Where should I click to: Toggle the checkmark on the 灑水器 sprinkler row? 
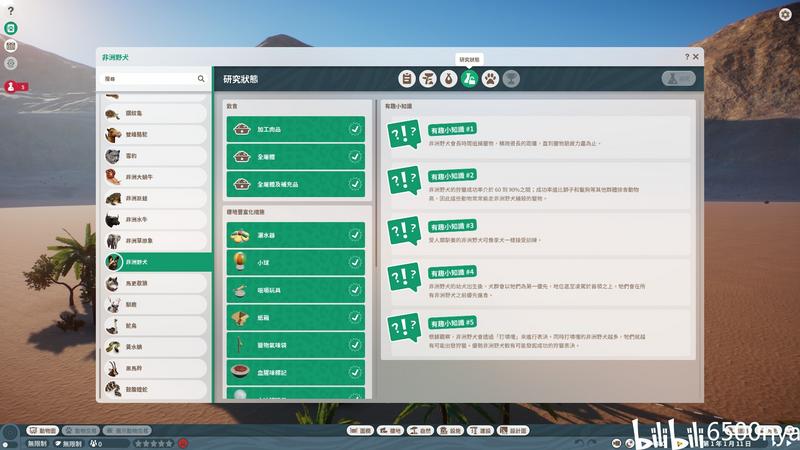coord(355,235)
